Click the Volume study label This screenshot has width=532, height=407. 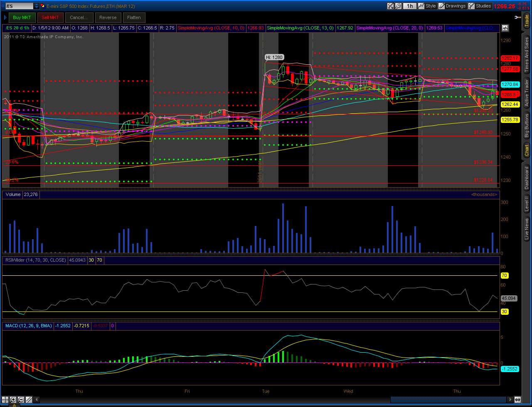coord(13,194)
